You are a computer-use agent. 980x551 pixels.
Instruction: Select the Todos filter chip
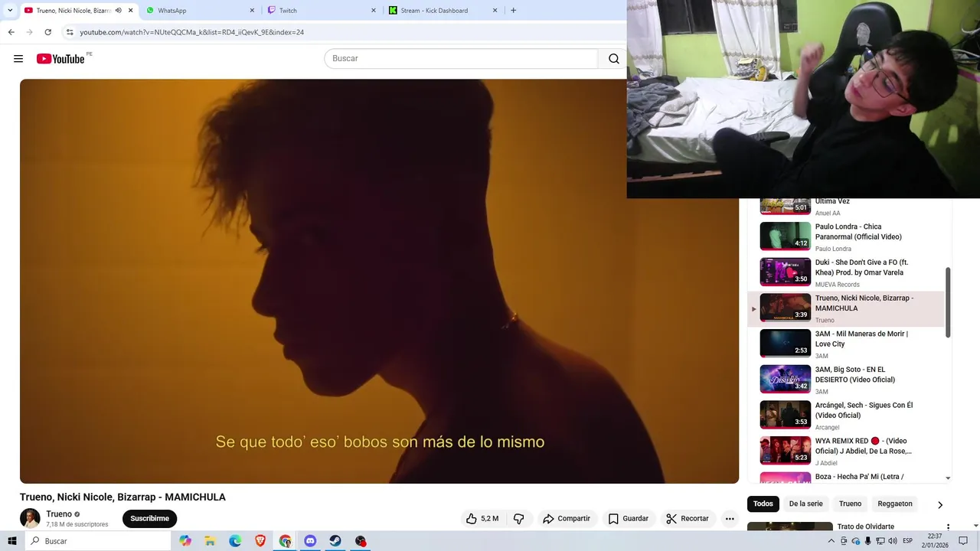pyautogui.click(x=763, y=504)
